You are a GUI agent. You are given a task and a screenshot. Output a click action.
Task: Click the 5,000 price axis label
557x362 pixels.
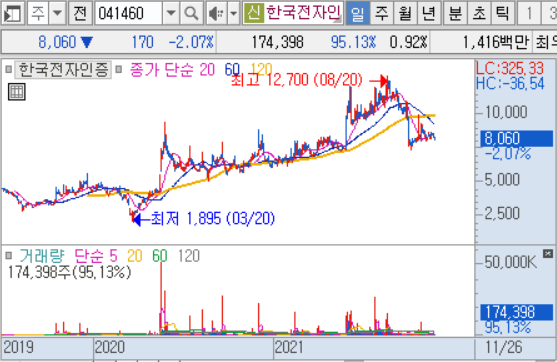point(502,179)
